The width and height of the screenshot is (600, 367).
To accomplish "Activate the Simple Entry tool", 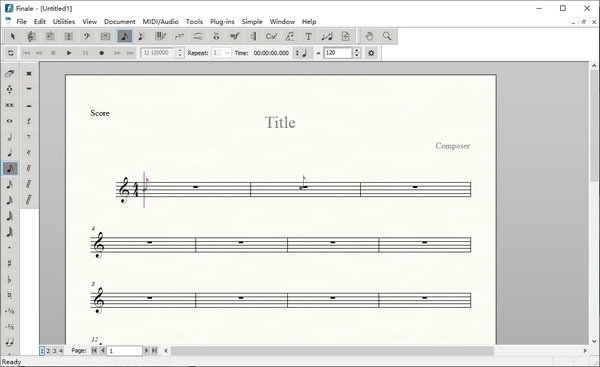I will [124, 36].
